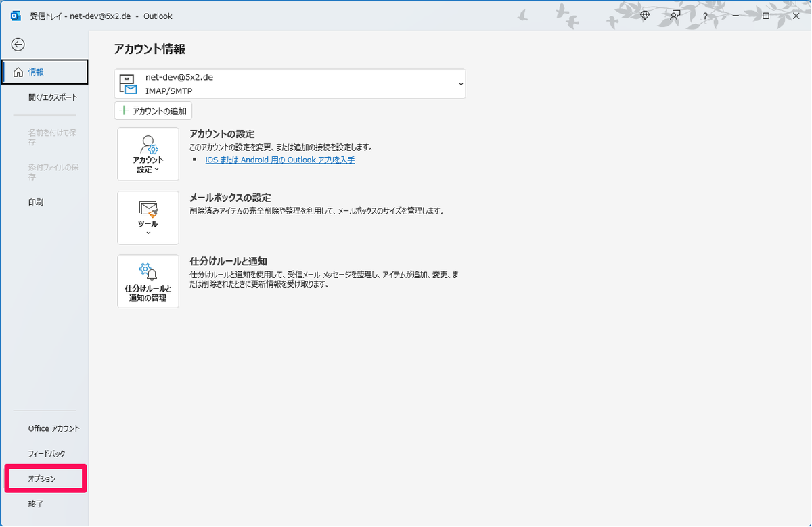Open アカウント設定 dropdown button
The image size is (812, 527).
click(x=148, y=154)
